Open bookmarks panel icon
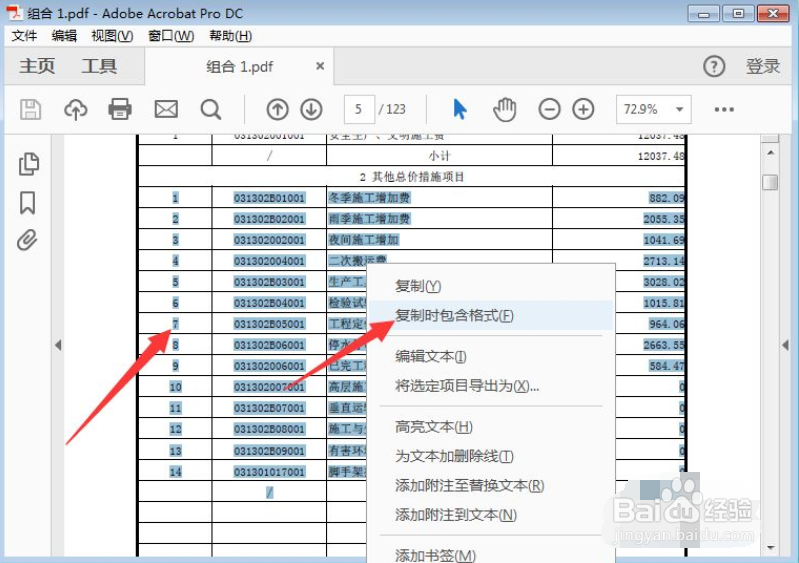The height and width of the screenshot is (563, 799). 28,203
